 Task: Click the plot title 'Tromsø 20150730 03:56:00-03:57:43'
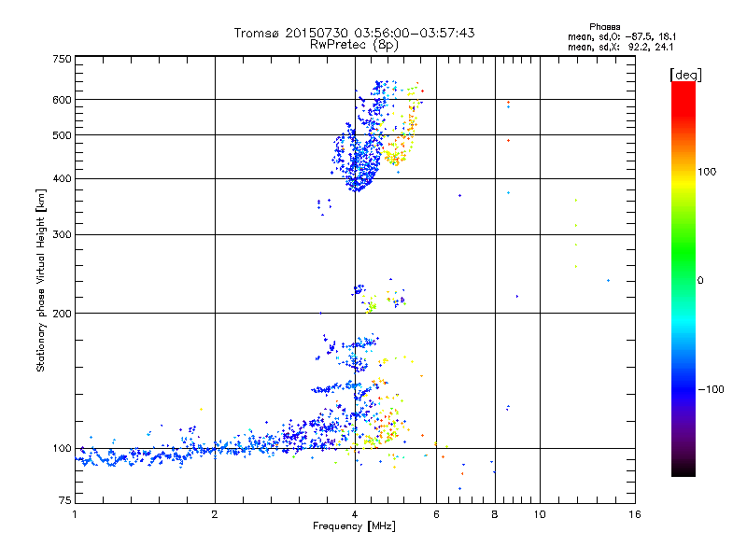pyautogui.click(x=354, y=33)
